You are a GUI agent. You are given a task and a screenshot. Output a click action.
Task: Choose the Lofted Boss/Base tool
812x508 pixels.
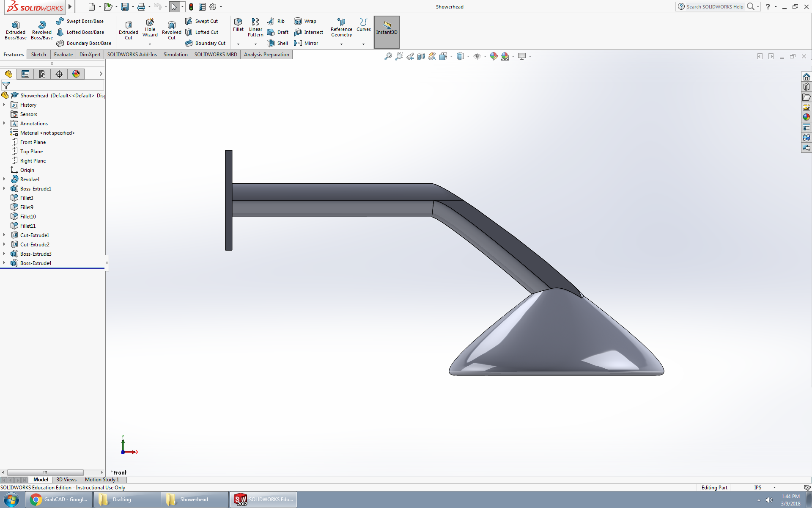point(80,32)
